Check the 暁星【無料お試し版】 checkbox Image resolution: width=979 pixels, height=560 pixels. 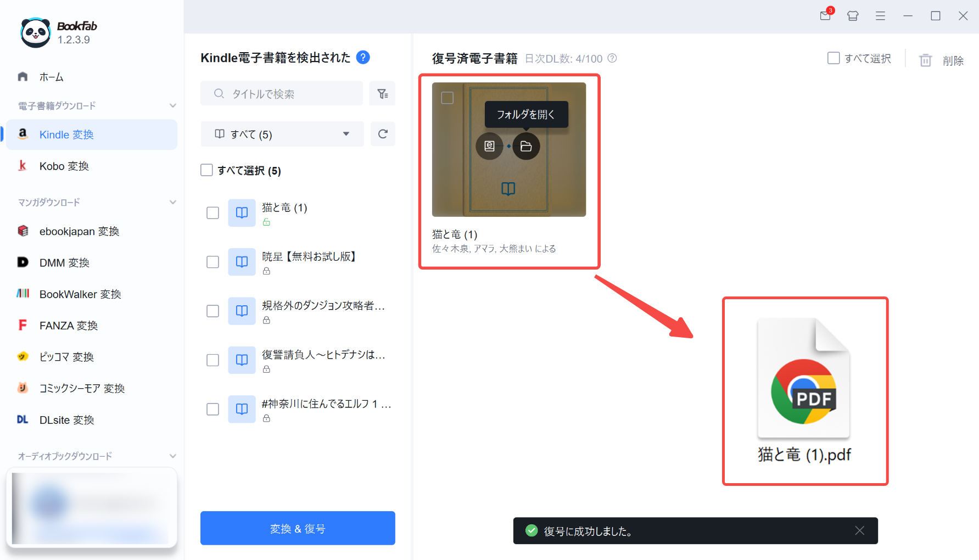212,262
